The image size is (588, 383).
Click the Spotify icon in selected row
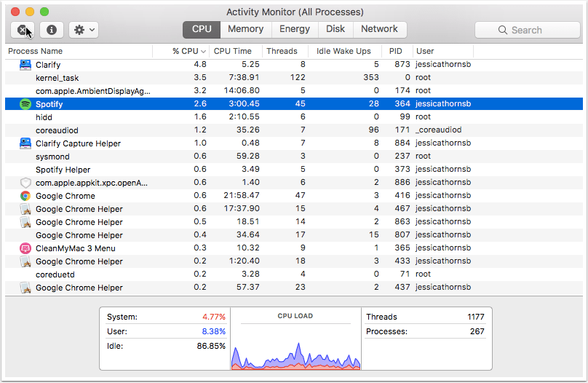[x=25, y=104]
